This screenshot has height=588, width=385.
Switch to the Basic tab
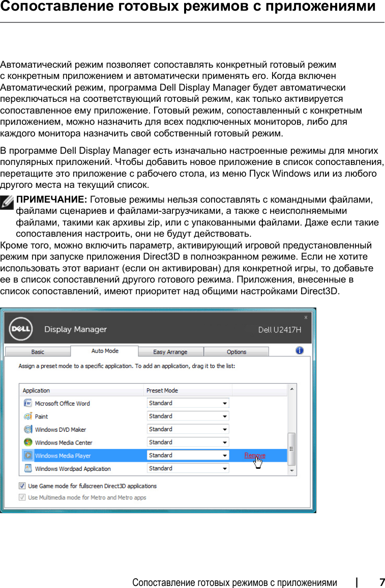pyautogui.click(x=38, y=352)
